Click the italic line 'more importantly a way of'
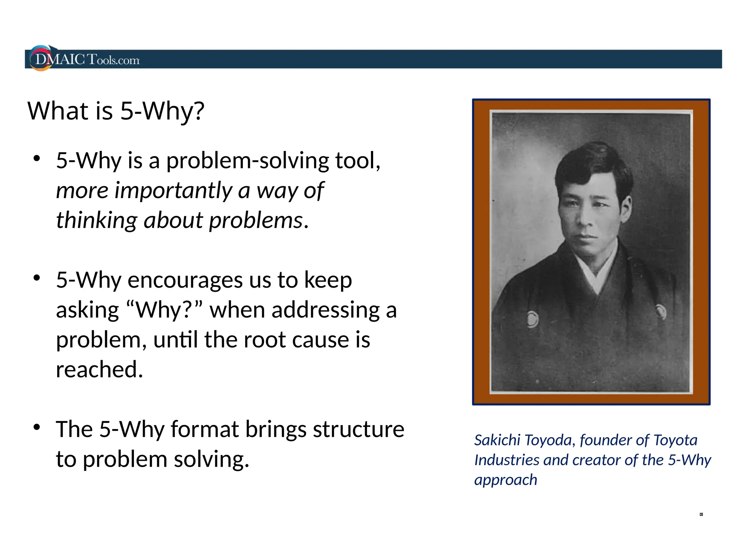This screenshot has width=747, height=560. pyautogui.click(x=190, y=190)
